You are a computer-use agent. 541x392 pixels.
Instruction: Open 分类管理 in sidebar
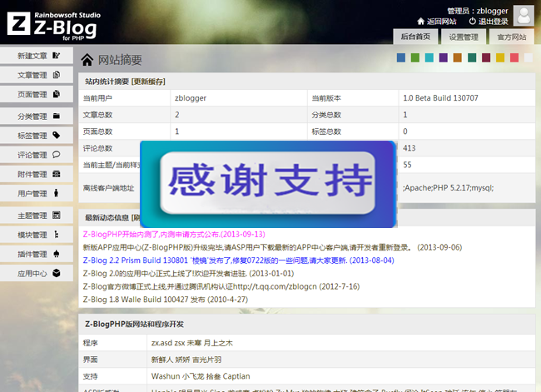pos(37,117)
